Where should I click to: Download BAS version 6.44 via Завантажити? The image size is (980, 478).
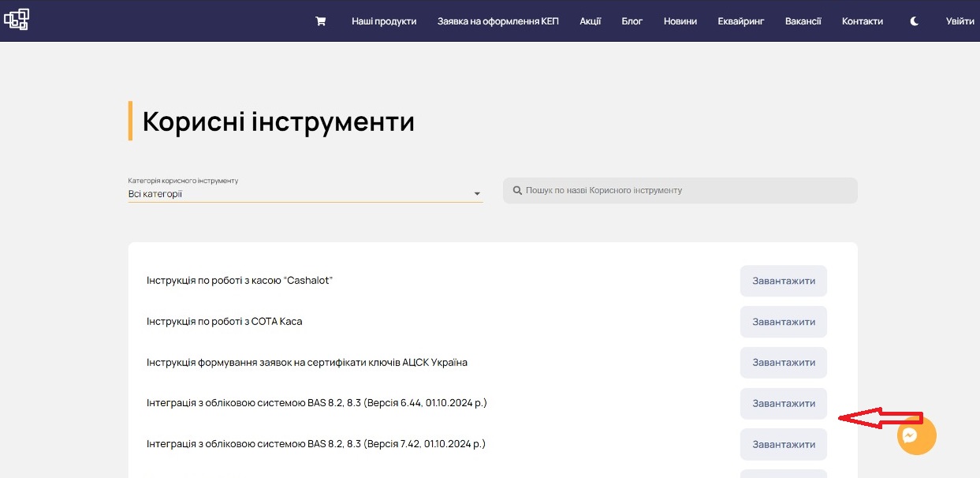pyautogui.click(x=784, y=403)
